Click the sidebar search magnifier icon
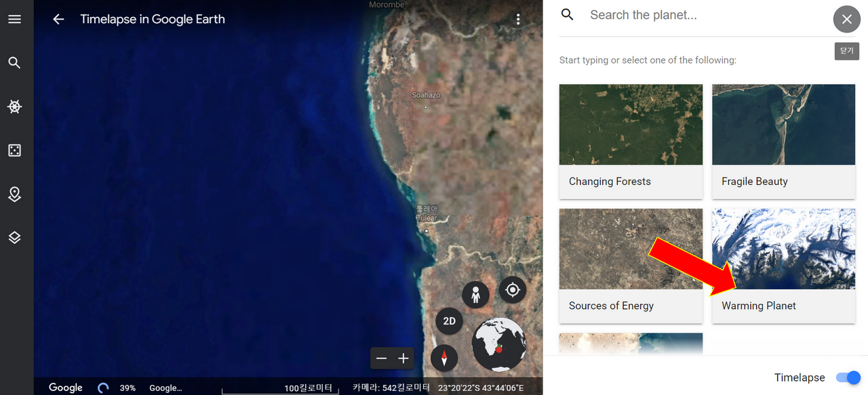868x395 pixels. click(14, 63)
